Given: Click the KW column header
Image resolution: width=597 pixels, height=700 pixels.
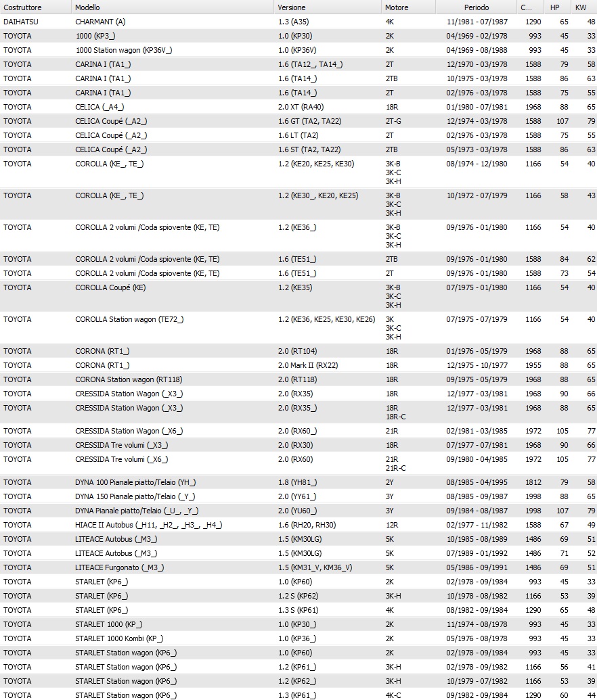Looking at the screenshot, I should [x=583, y=7].
